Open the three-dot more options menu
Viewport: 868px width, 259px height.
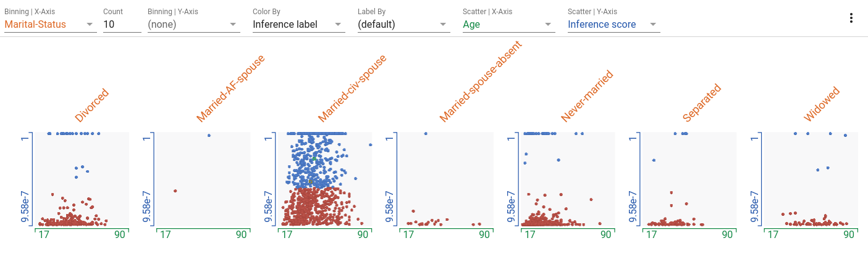point(851,18)
